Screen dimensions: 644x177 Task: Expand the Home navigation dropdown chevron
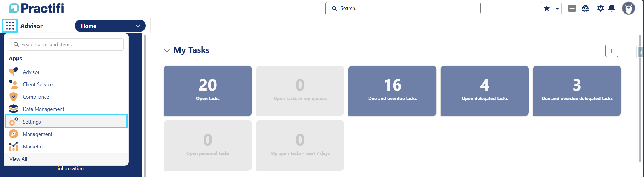tap(138, 26)
